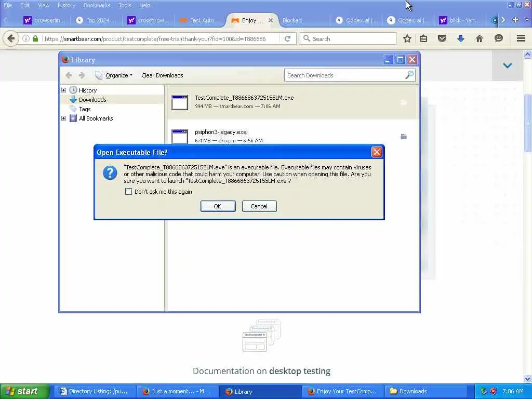Viewport: 532px width, 399px height.
Task: Switch to the blisk - Yah... tab
Action: coord(459,20)
